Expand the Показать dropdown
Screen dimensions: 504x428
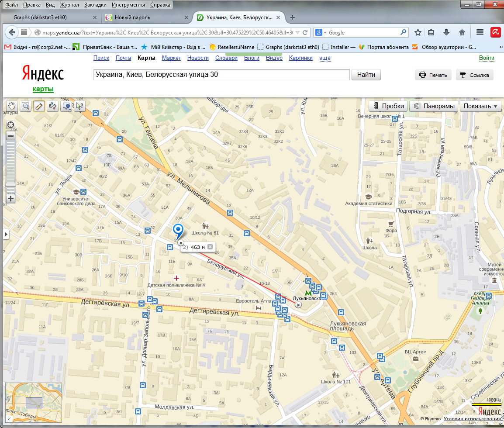click(480, 106)
